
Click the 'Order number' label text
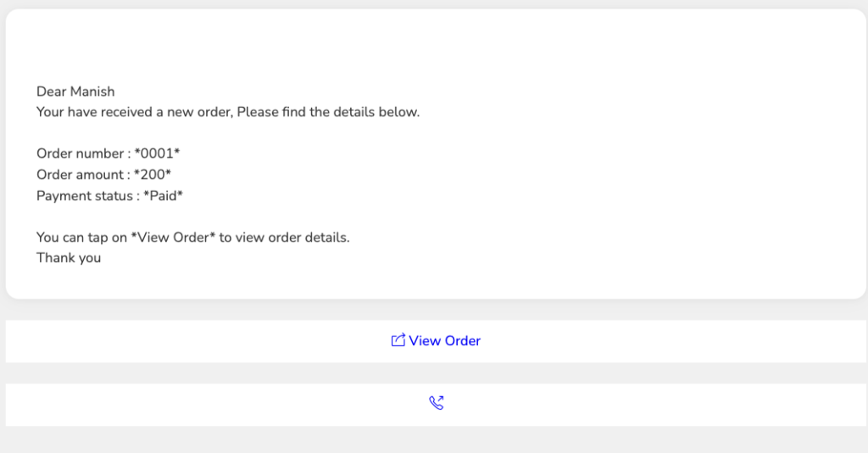[x=81, y=154]
